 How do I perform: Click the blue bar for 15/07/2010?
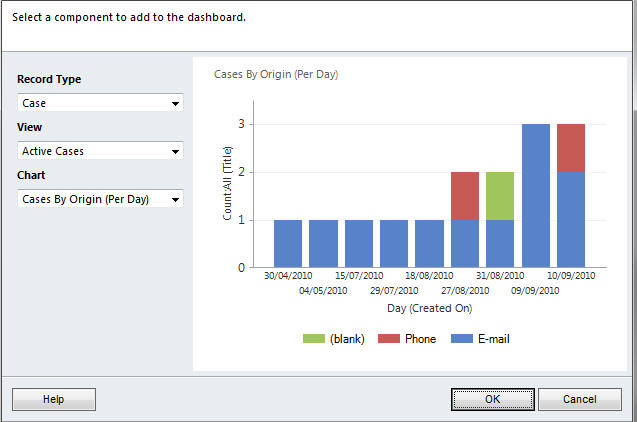point(359,243)
